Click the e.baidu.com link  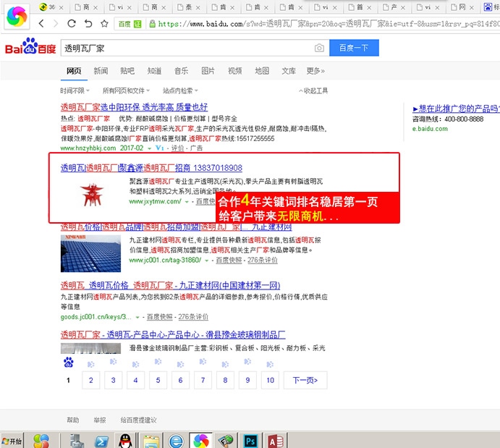click(x=430, y=129)
